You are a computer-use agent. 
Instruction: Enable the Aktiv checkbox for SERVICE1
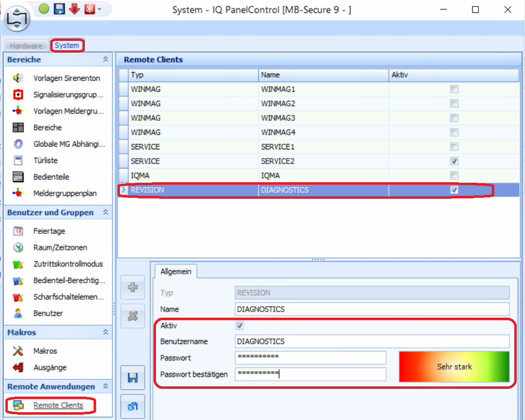pos(454,147)
